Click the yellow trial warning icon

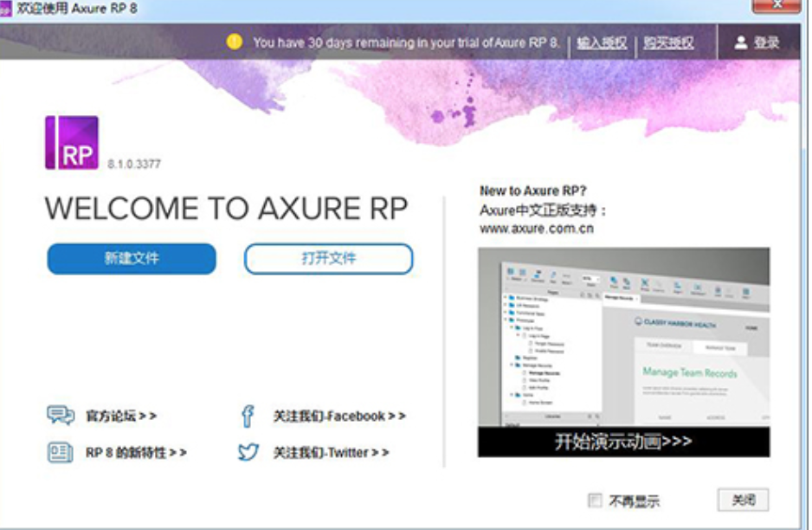234,42
